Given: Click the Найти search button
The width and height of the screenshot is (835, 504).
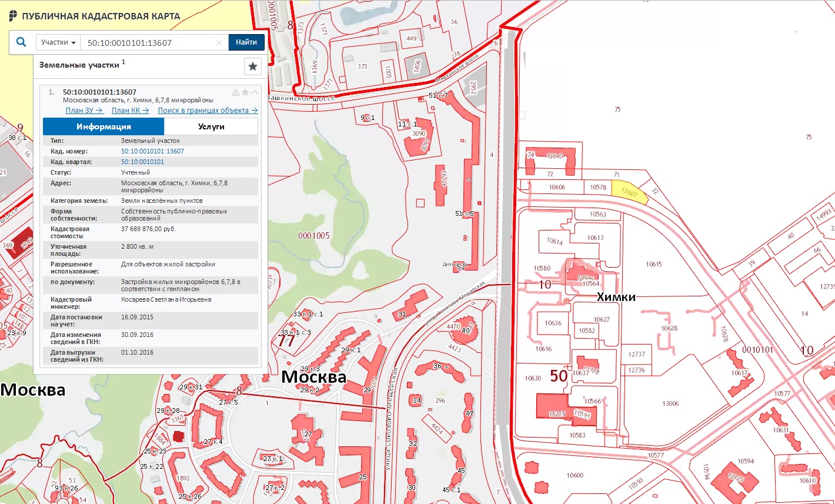Looking at the screenshot, I should click(x=246, y=42).
